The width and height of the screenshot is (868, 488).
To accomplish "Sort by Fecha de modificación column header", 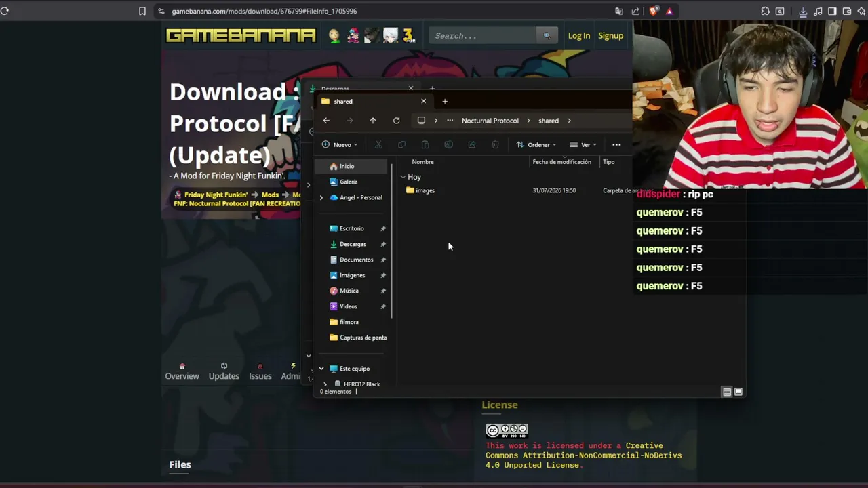I will pyautogui.click(x=561, y=162).
